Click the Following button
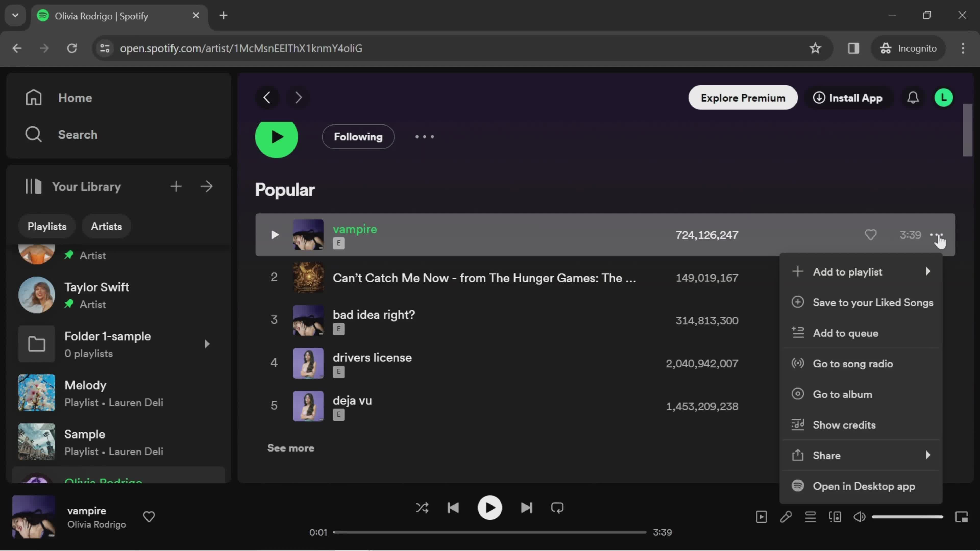Viewport: 980px width, 551px height. (x=358, y=137)
